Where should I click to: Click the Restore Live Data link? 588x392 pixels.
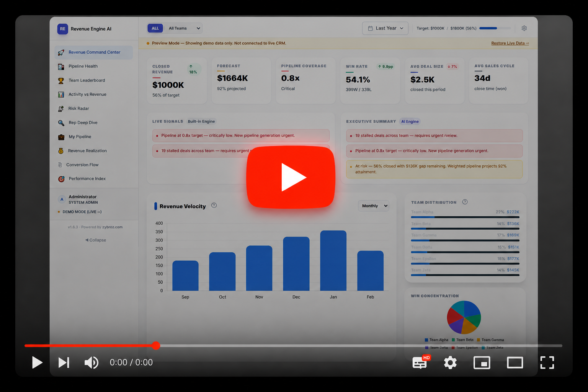click(x=510, y=43)
